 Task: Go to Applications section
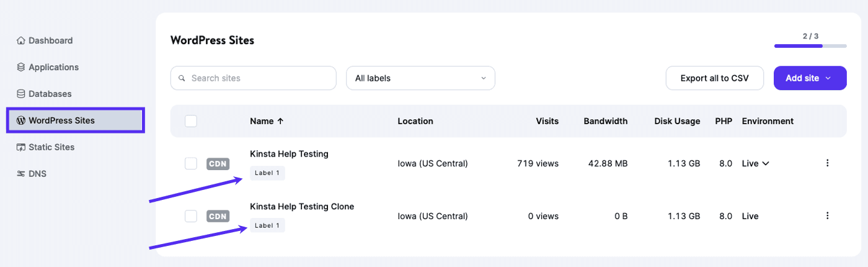48,67
